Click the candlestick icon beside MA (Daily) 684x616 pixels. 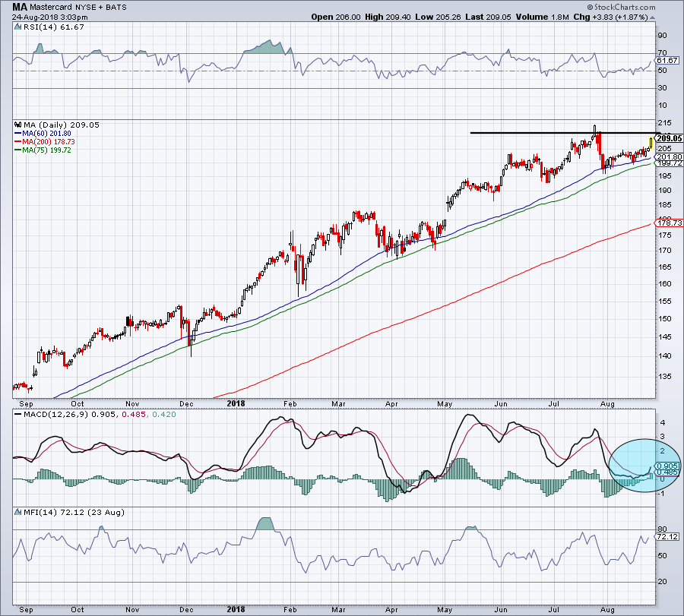[x=18, y=125]
